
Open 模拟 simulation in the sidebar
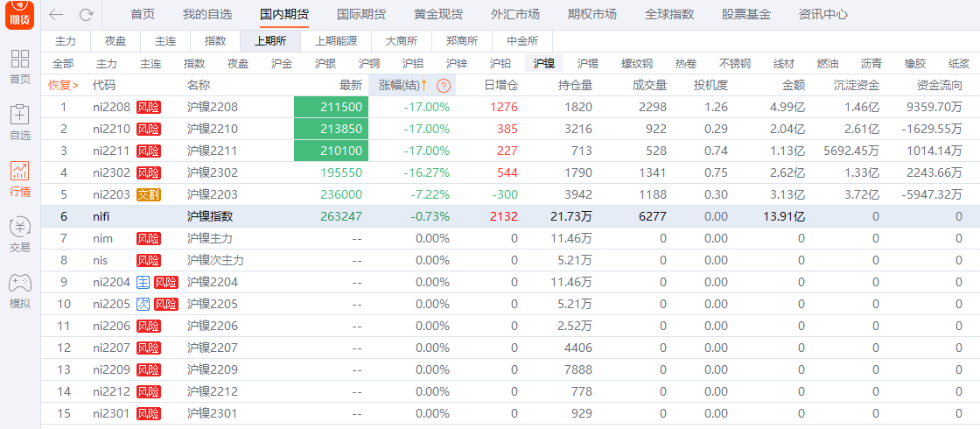pyautogui.click(x=19, y=291)
